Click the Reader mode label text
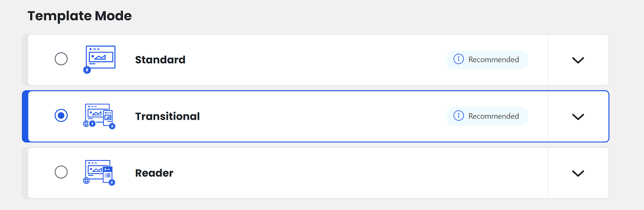Screen dimensions: 644x210 click(154, 173)
